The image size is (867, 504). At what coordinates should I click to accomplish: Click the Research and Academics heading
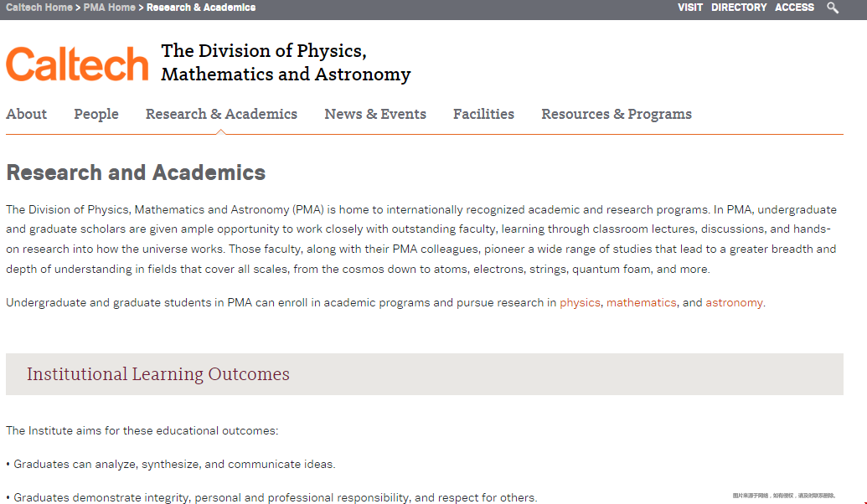tap(136, 172)
